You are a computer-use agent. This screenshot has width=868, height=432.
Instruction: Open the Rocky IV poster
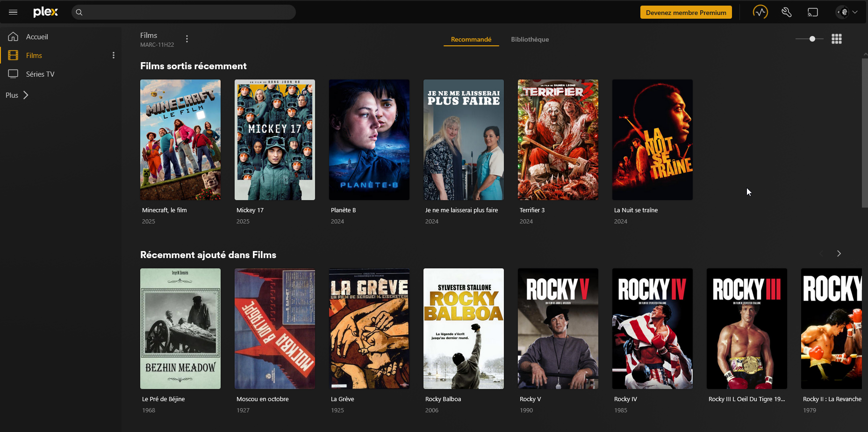tap(653, 329)
